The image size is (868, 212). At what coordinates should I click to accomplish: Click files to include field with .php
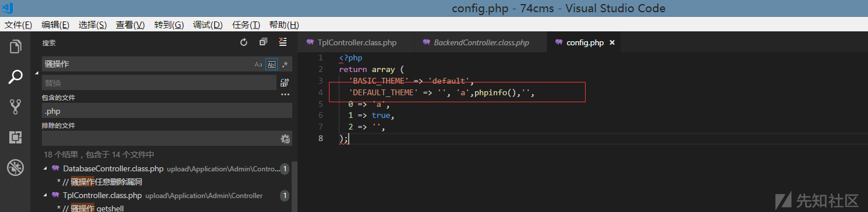point(167,110)
